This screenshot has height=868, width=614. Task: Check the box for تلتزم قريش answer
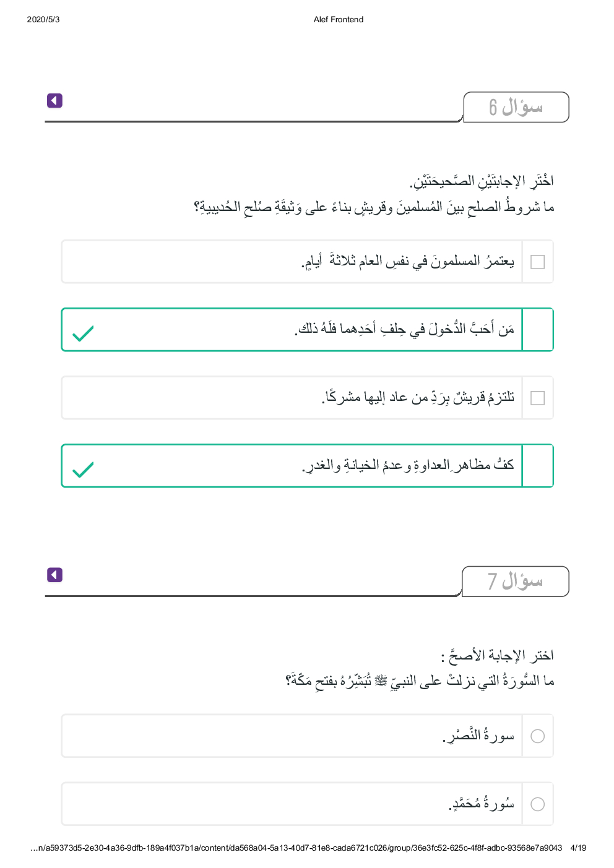point(538,398)
